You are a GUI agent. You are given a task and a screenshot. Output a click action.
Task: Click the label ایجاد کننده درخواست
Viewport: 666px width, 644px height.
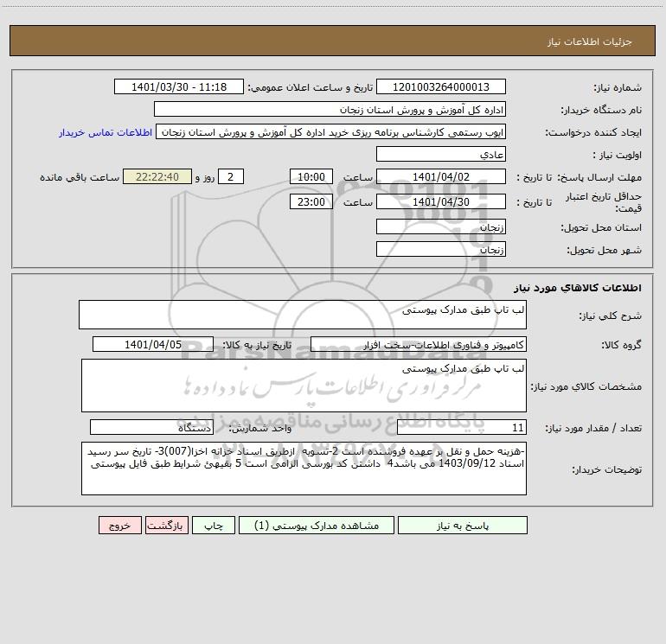tap(593, 132)
